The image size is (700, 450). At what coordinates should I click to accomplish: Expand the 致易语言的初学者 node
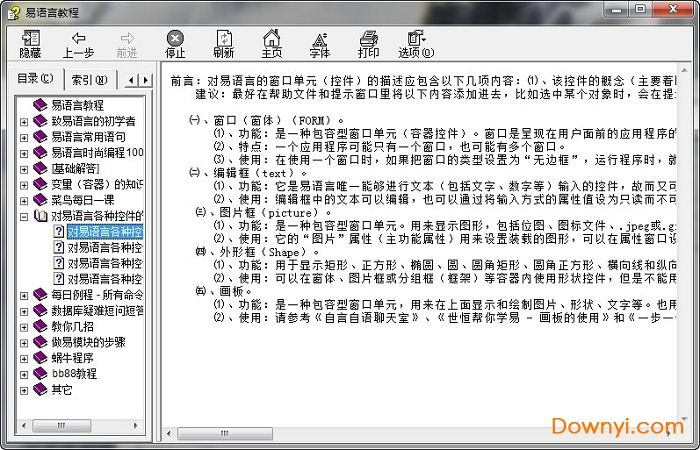click(x=24, y=121)
